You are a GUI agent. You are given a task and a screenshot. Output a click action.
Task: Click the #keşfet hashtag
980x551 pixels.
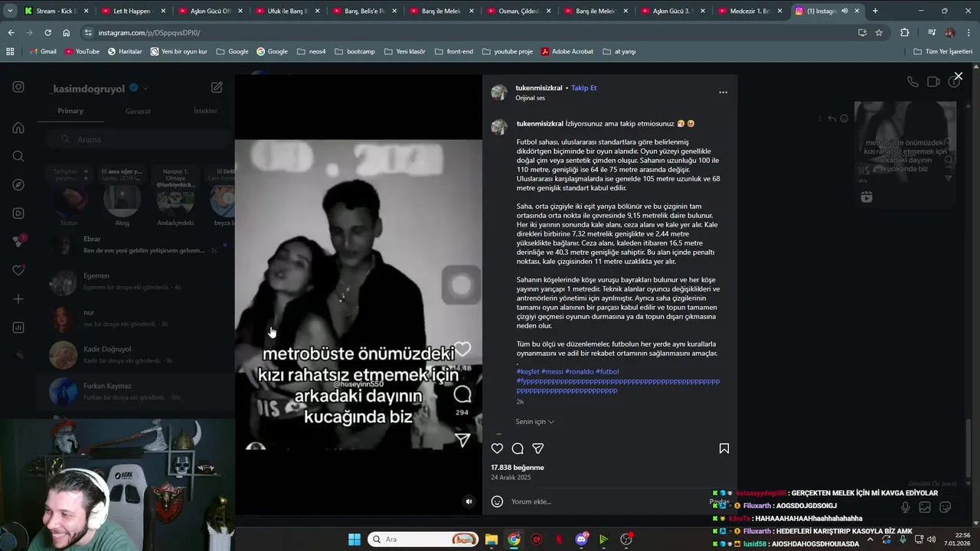[528, 372]
